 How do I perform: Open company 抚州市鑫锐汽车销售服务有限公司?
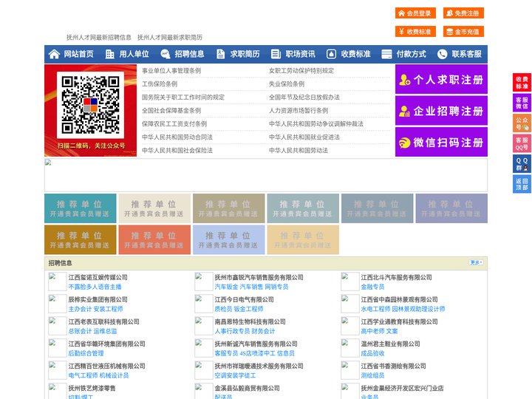point(259,277)
